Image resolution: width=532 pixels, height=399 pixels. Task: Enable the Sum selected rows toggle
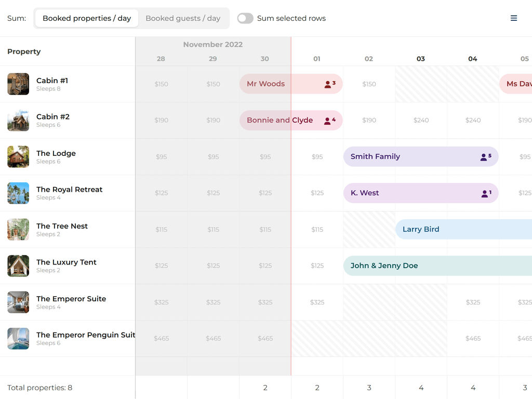click(x=245, y=18)
